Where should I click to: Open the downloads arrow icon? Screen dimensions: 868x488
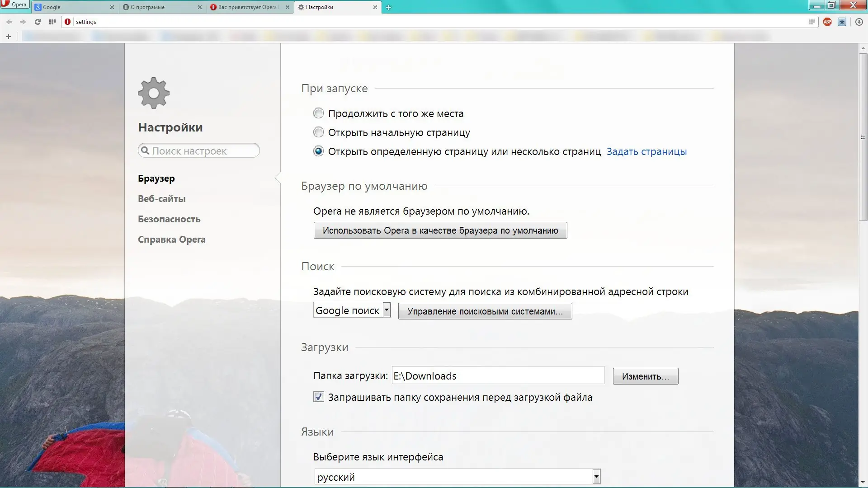point(859,22)
